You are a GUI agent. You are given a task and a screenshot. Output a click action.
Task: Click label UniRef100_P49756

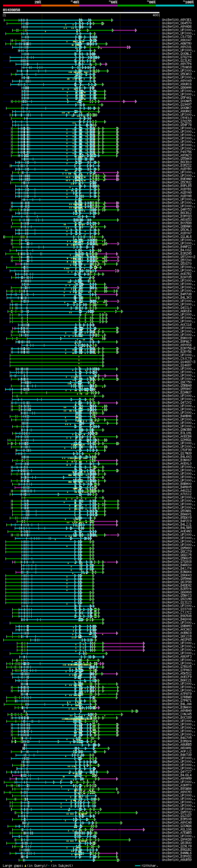(177, 152)
